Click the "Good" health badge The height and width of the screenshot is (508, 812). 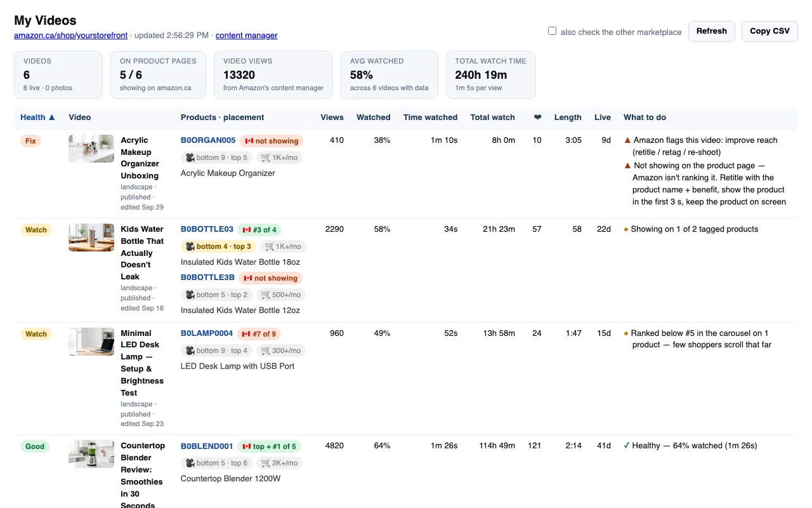[x=35, y=446]
